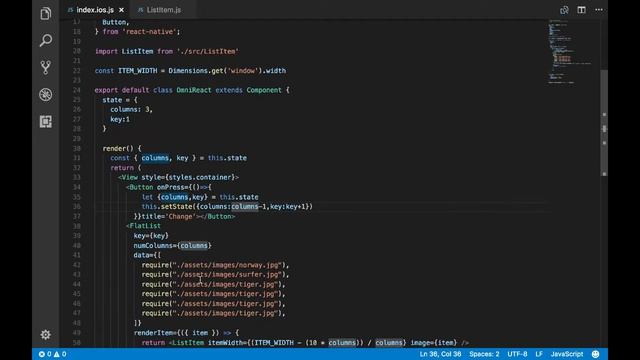Open the editor More Actions menu
The image size is (640, 360).
click(599, 9)
